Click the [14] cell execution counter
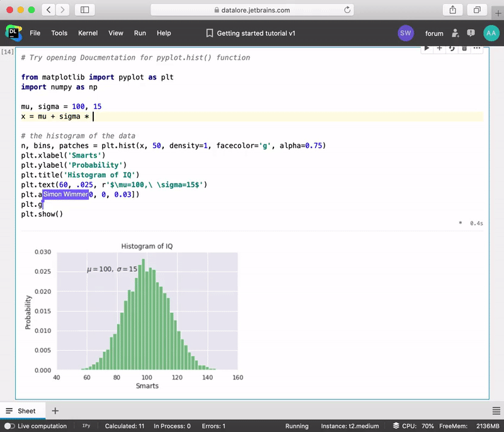The height and width of the screenshot is (432, 504). [x=8, y=52]
